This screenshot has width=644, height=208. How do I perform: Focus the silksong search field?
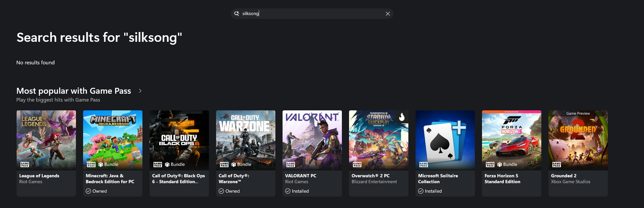point(312,14)
